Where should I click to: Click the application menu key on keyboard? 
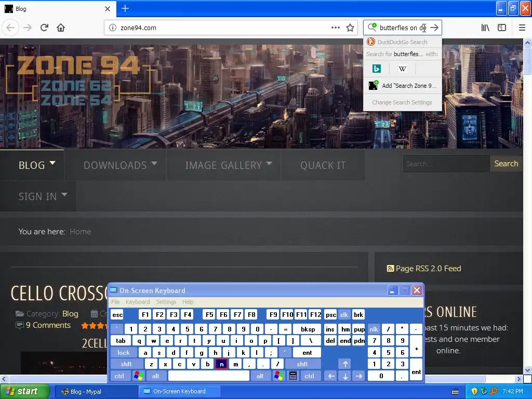[293, 376]
